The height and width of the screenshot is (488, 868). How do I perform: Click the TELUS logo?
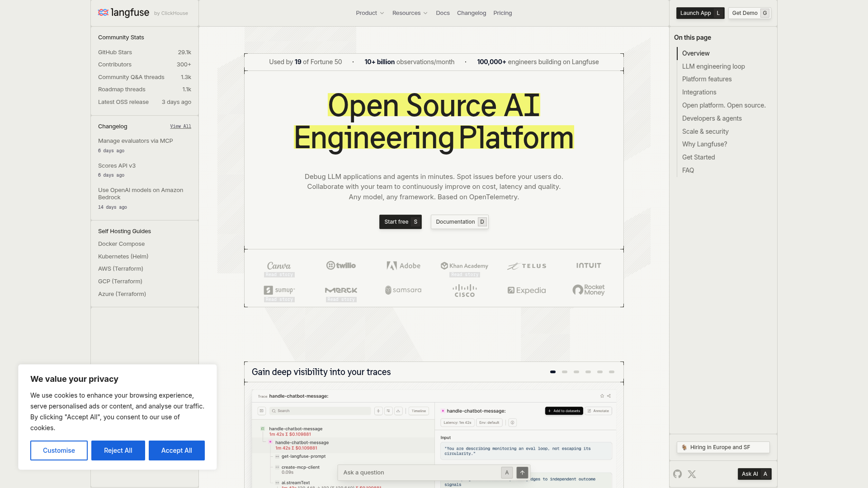pyautogui.click(x=527, y=266)
